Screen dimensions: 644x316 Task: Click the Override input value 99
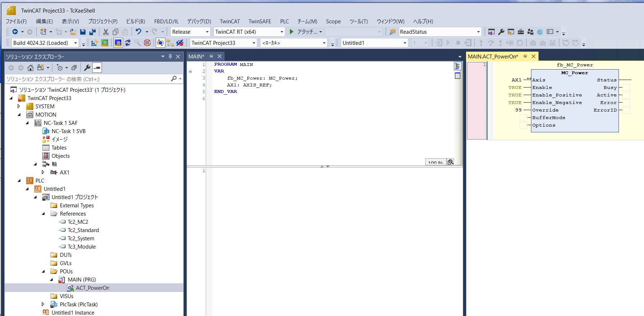pyautogui.click(x=518, y=110)
